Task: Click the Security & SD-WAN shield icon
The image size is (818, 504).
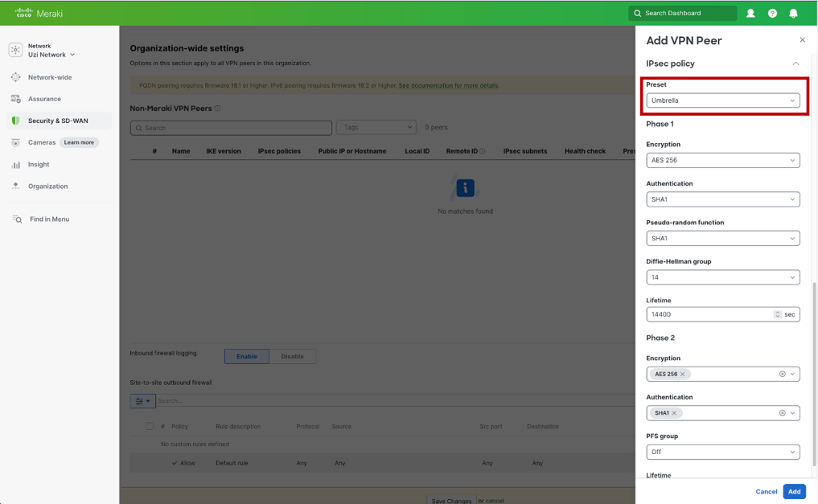Action: click(x=15, y=121)
